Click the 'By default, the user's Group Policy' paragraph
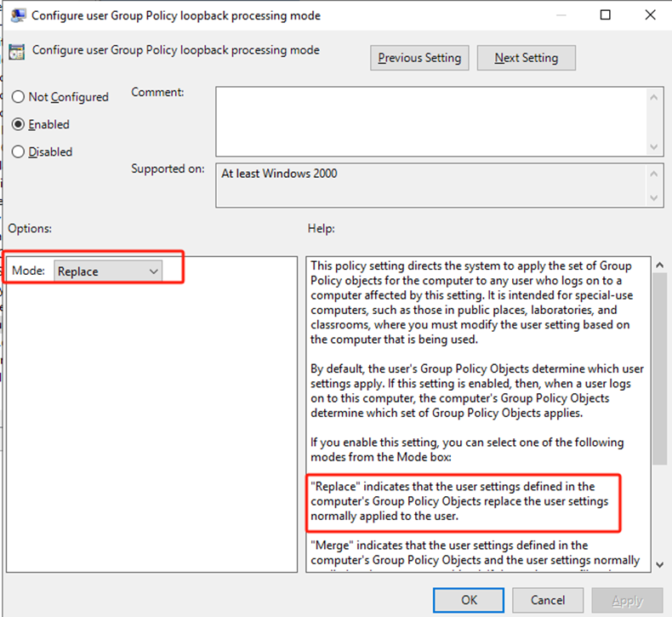Viewport: 672px width, 617px height. 477,391
